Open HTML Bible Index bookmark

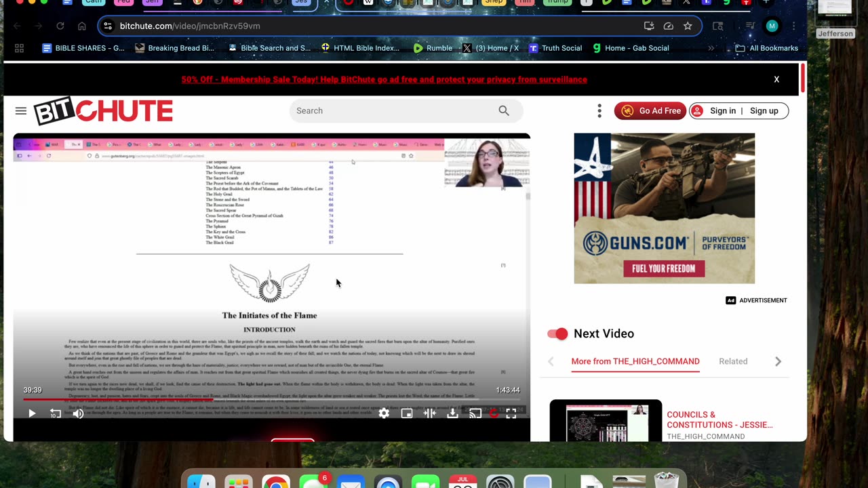[x=360, y=48]
